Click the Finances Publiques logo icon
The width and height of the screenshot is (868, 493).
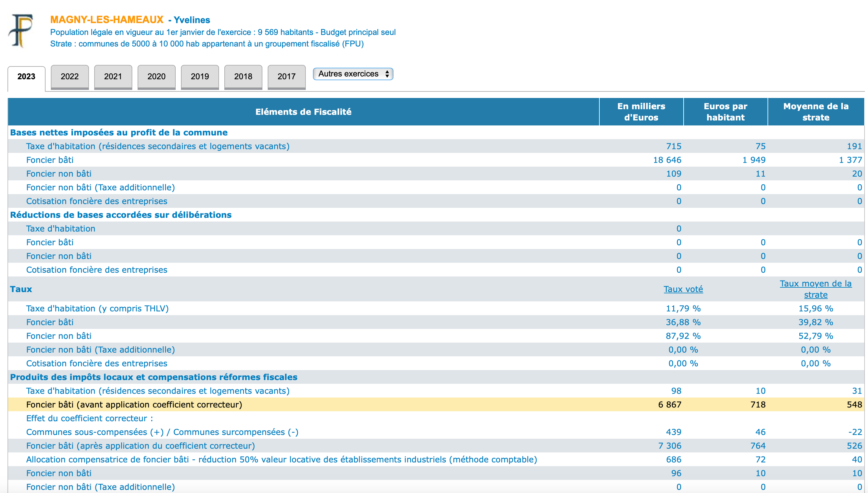click(21, 31)
